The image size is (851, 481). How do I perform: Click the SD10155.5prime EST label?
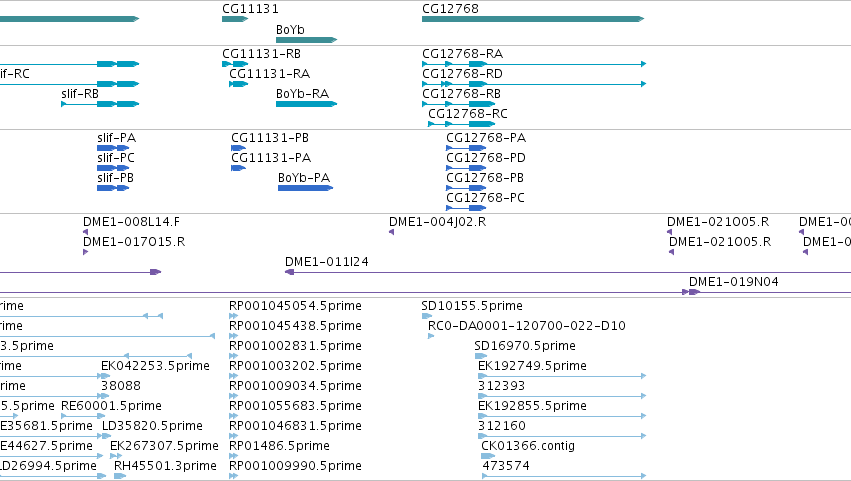tap(472, 306)
